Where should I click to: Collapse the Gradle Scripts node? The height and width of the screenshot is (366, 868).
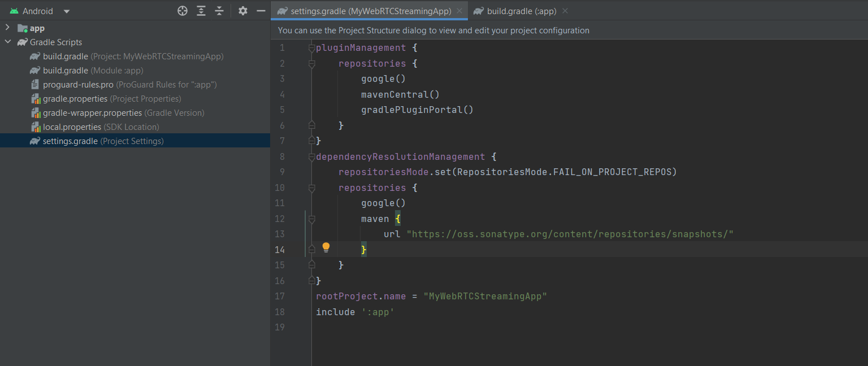pyautogui.click(x=7, y=42)
